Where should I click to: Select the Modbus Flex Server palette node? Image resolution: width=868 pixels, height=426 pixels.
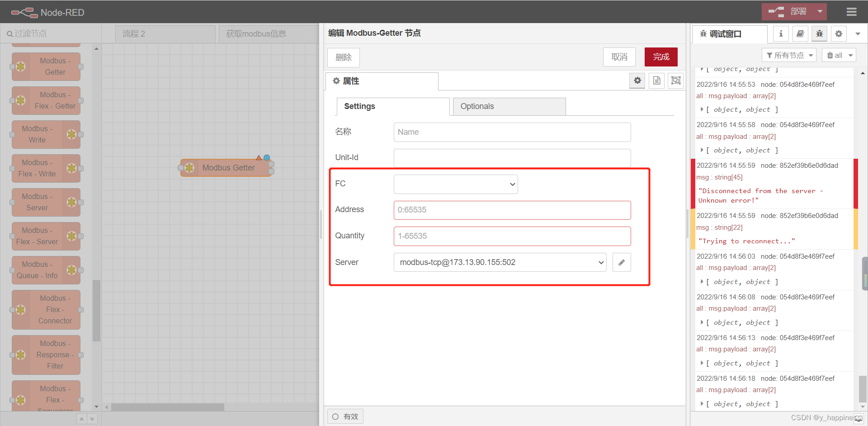(46, 236)
